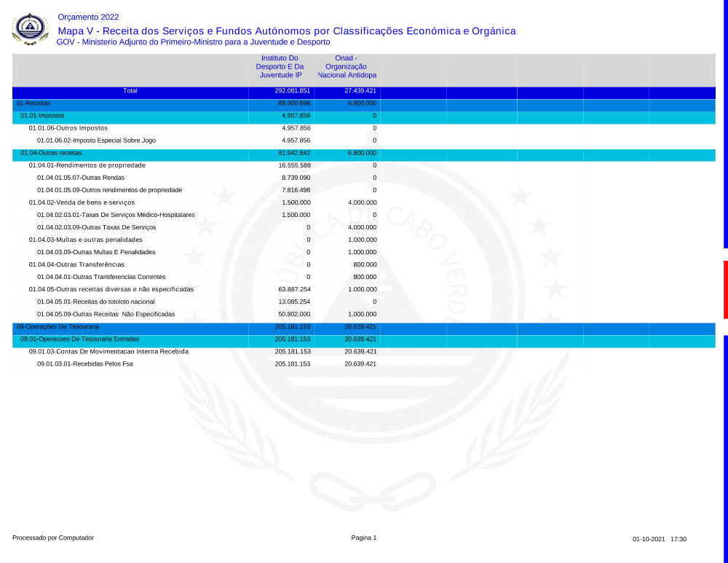Click the 'Instituto Do Desporto E Da Juventude IP' column header
This screenshot has width=728, height=563.
tap(280, 66)
